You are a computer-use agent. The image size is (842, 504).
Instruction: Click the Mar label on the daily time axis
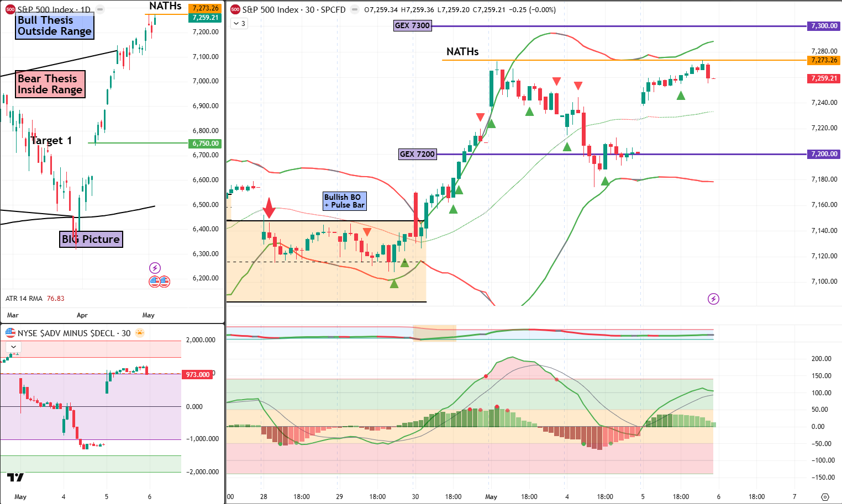coord(13,315)
